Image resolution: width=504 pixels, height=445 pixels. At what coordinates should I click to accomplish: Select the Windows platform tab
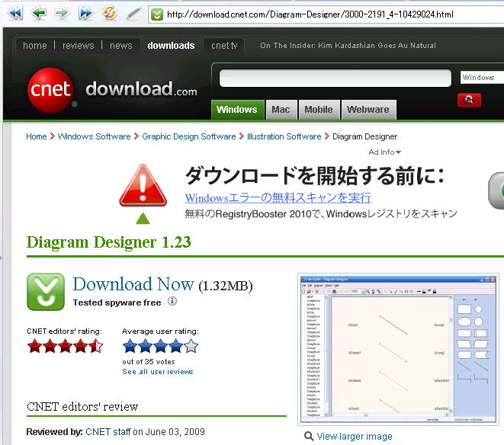(x=237, y=110)
